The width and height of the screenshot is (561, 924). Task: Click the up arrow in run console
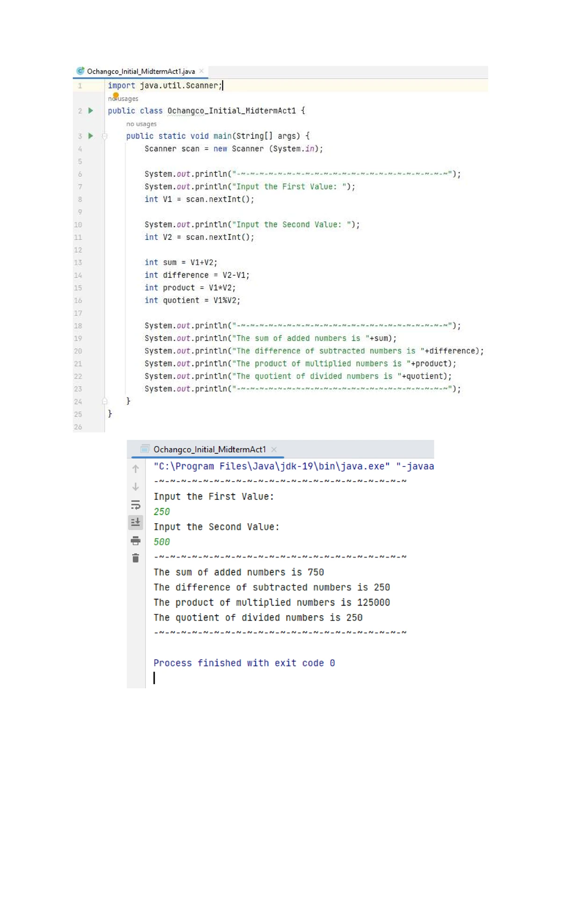[136, 469]
